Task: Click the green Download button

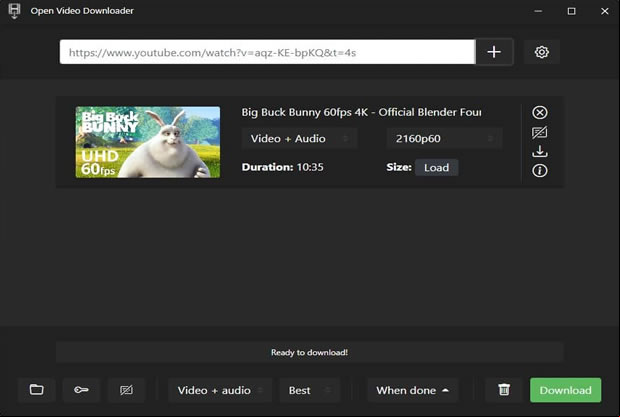Action: coord(565,390)
